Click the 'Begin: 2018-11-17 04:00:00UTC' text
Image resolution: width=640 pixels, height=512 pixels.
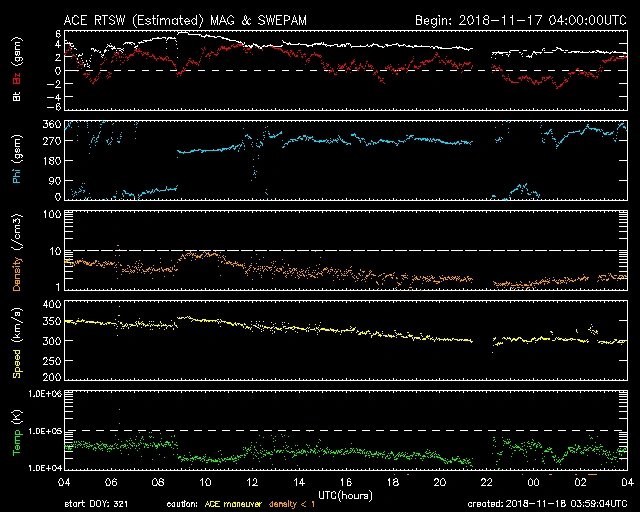[x=521, y=20]
